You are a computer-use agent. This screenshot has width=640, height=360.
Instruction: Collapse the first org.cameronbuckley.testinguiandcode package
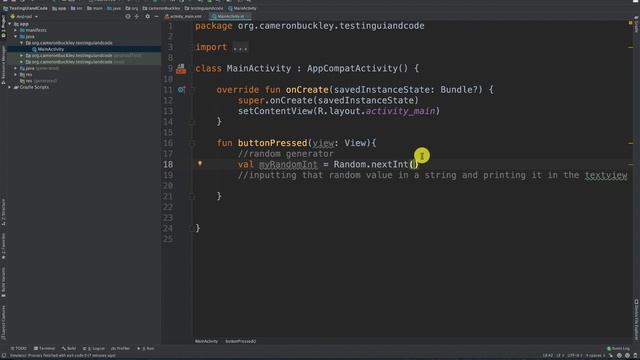tap(22, 43)
